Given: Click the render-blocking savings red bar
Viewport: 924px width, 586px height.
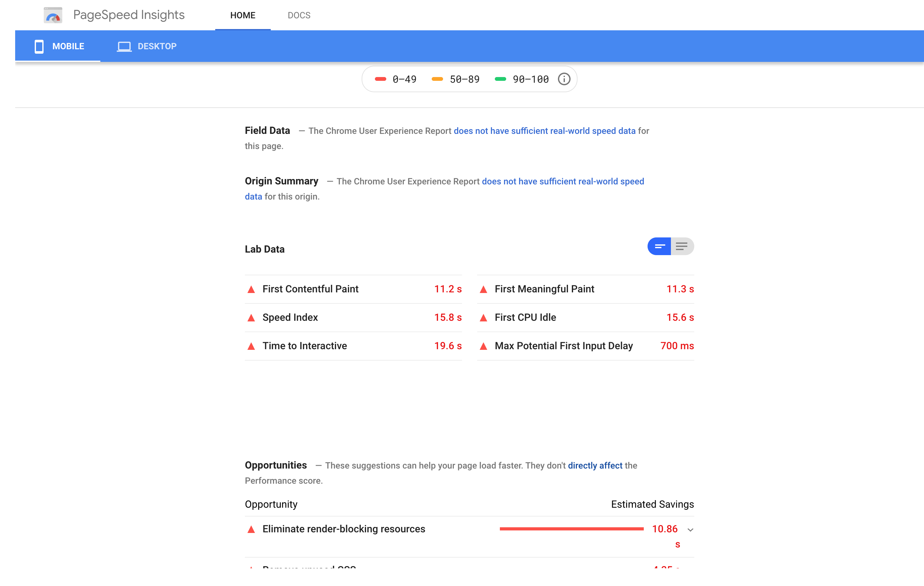Looking at the screenshot, I should [572, 529].
